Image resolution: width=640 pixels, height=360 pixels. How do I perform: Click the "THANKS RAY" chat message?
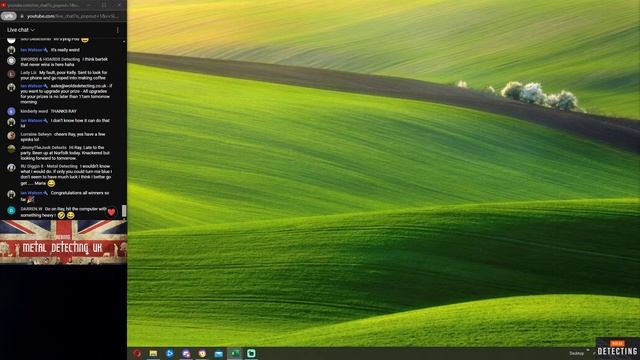click(63, 111)
